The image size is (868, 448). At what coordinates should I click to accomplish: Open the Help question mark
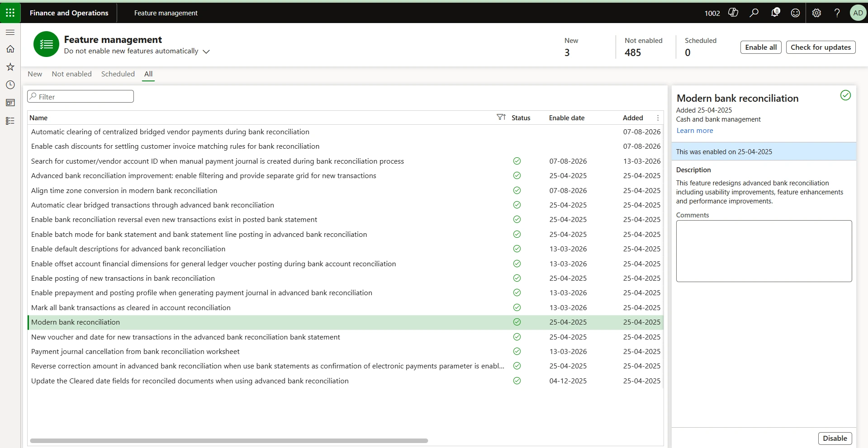point(837,13)
